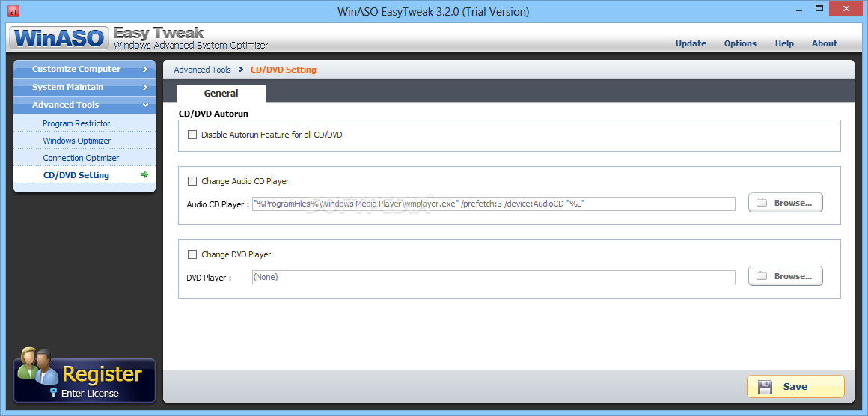Click the folder icon for Audio CD Player

point(762,203)
